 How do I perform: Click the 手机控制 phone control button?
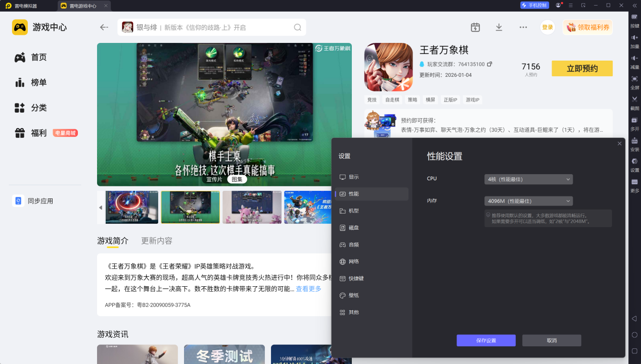coord(534,5)
